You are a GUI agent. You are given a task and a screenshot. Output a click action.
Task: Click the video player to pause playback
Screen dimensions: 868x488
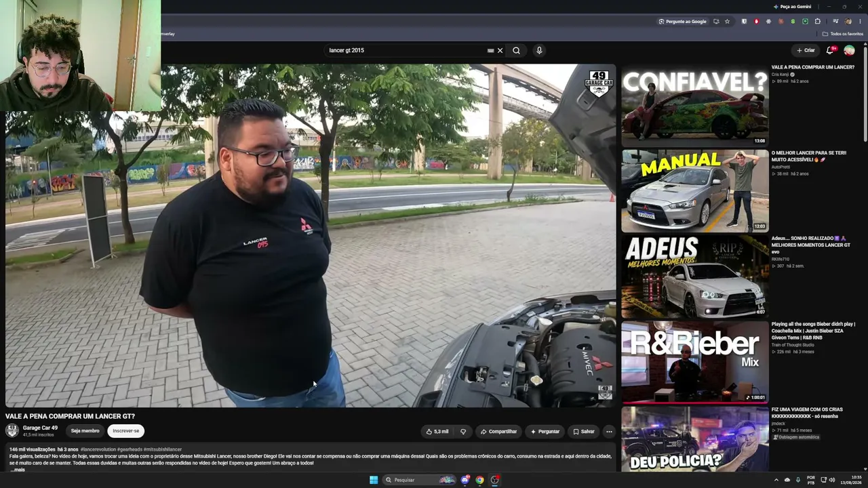coord(311,235)
